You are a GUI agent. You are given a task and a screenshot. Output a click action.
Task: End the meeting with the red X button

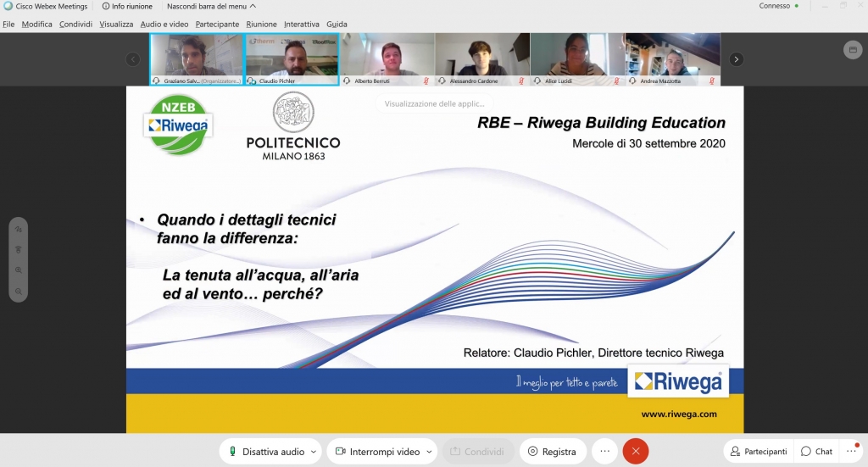click(x=635, y=452)
